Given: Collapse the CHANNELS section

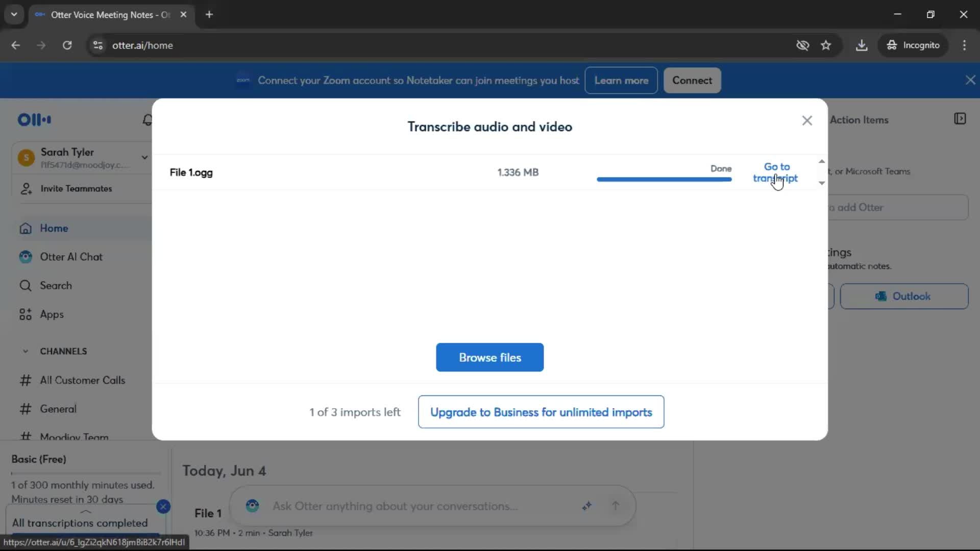Looking at the screenshot, I should (x=26, y=351).
